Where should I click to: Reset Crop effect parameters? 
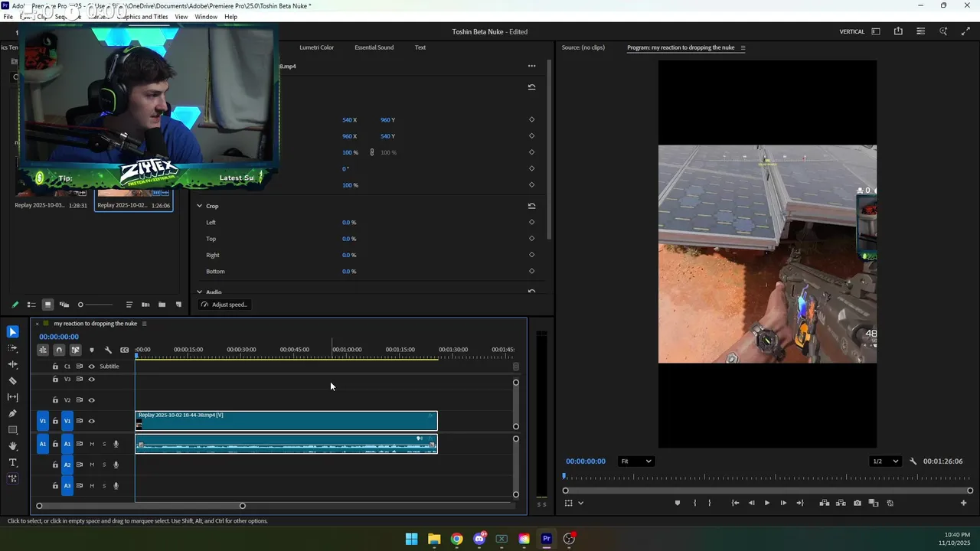[x=531, y=206]
